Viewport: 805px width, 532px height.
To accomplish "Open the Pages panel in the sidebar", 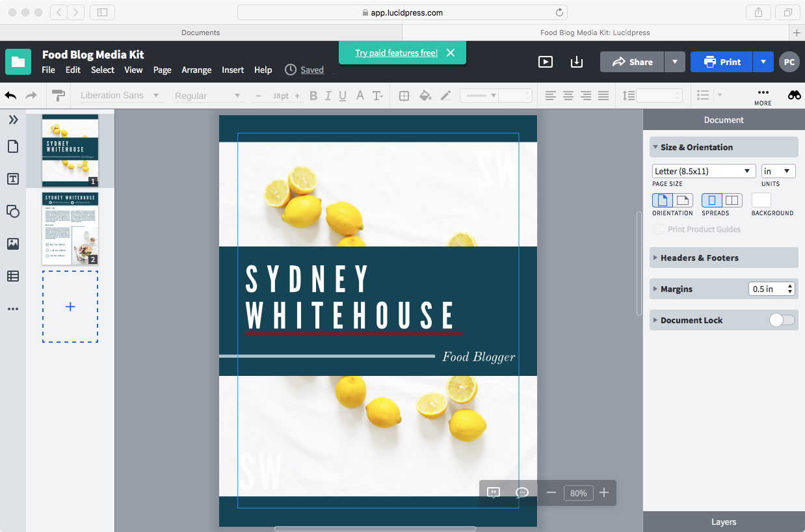I will pos(13,146).
